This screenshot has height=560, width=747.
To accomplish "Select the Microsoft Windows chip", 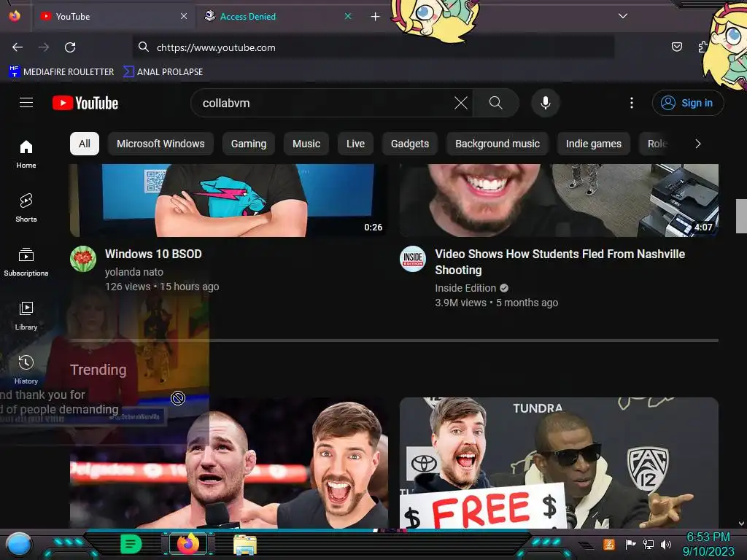I will [160, 144].
